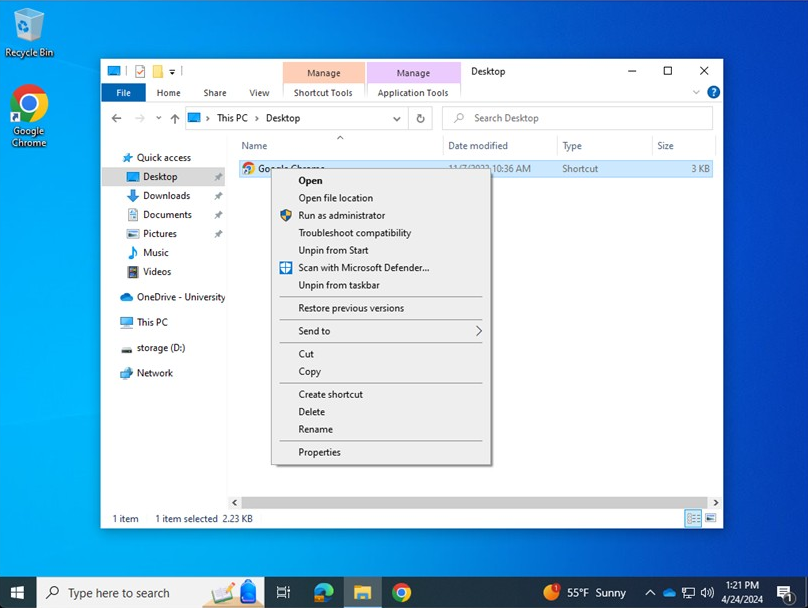The height and width of the screenshot is (608, 808).
Task: Expand the ribbon with the chevron
Action: click(x=696, y=92)
